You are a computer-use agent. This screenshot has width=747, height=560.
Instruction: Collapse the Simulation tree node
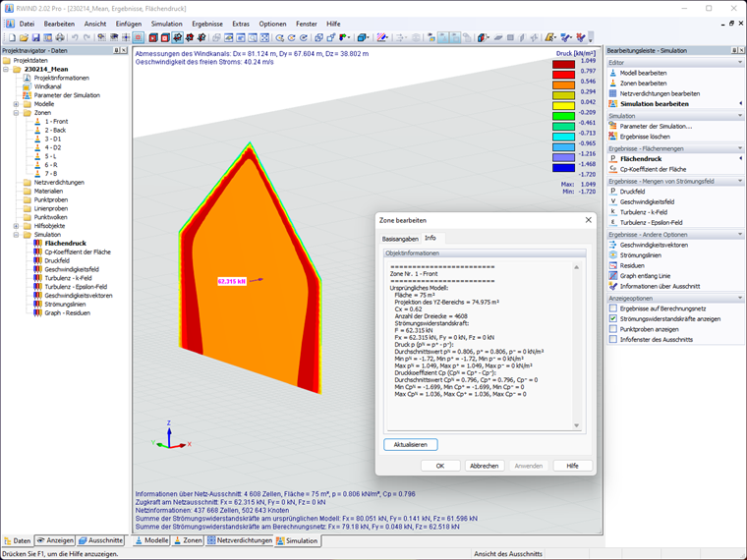tap(16, 235)
